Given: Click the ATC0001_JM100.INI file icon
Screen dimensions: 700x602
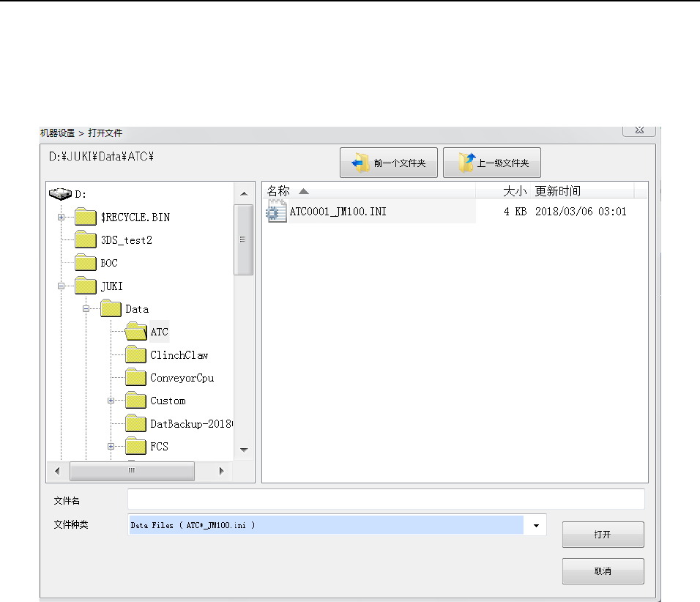Looking at the screenshot, I should click(276, 211).
